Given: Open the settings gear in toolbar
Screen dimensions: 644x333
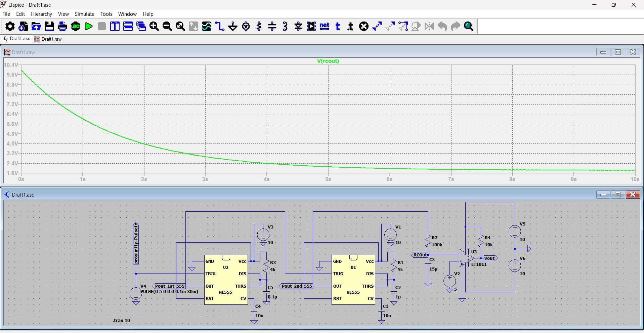Looking at the screenshot, I should [x=10, y=26].
